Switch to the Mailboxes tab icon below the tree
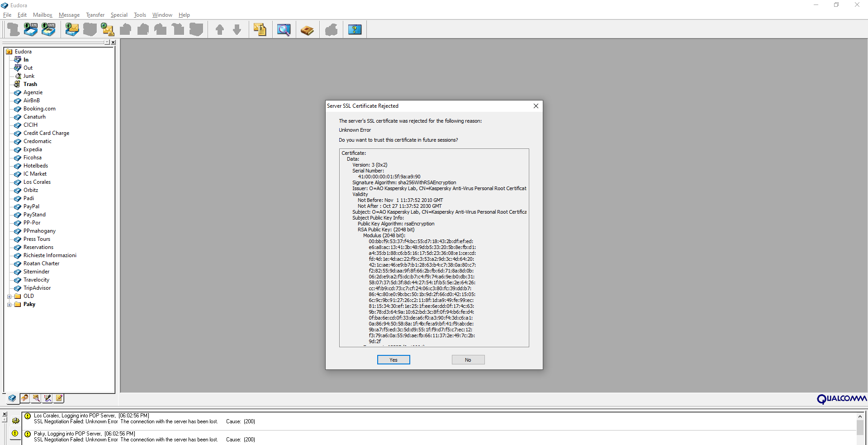Viewport: 868px width, 445px height. pos(12,398)
